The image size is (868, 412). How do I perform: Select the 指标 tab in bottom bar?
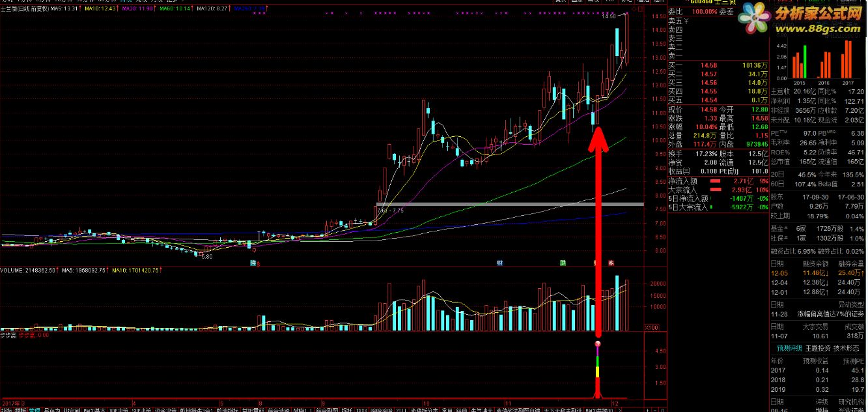(7, 409)
